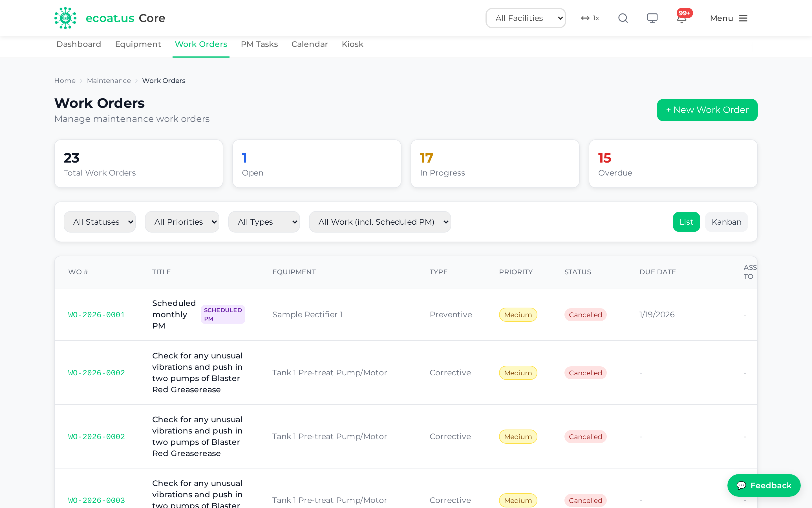Click the 23 Total Work Orders card
The height and width of the screenshot is (508, 812).
click(x=139, y=164)
